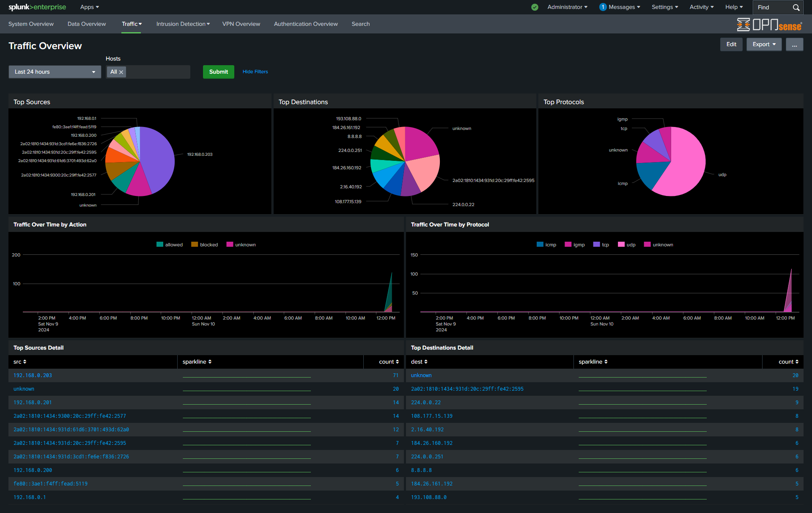Click the Submit button

click(x=218, y=72)
